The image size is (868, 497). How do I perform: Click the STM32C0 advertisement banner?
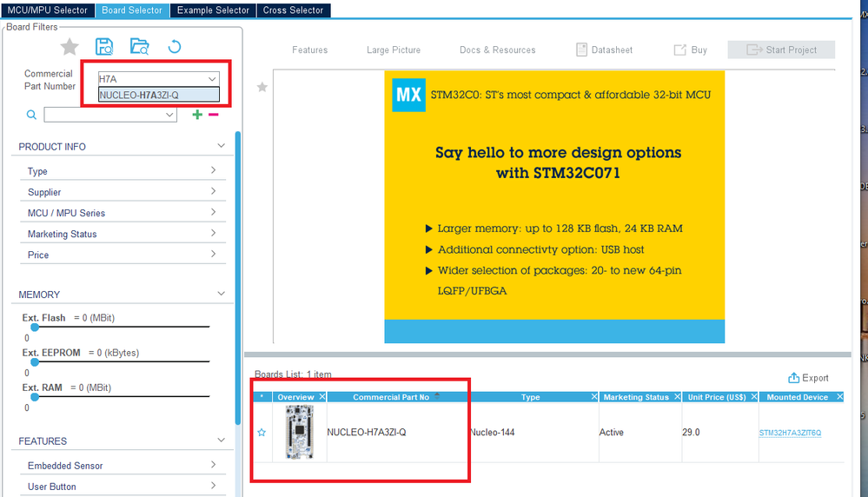(x=554, y=207)
